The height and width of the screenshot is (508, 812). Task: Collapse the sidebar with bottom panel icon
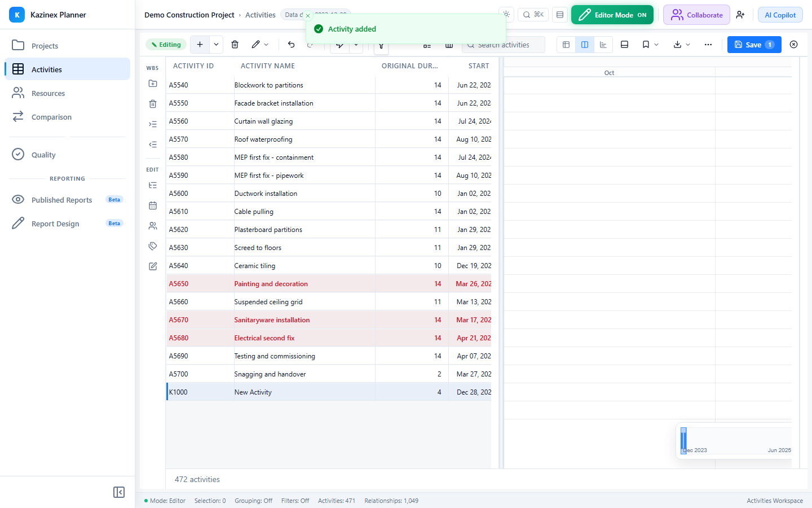pyautogui.click(x=119, y=492)
